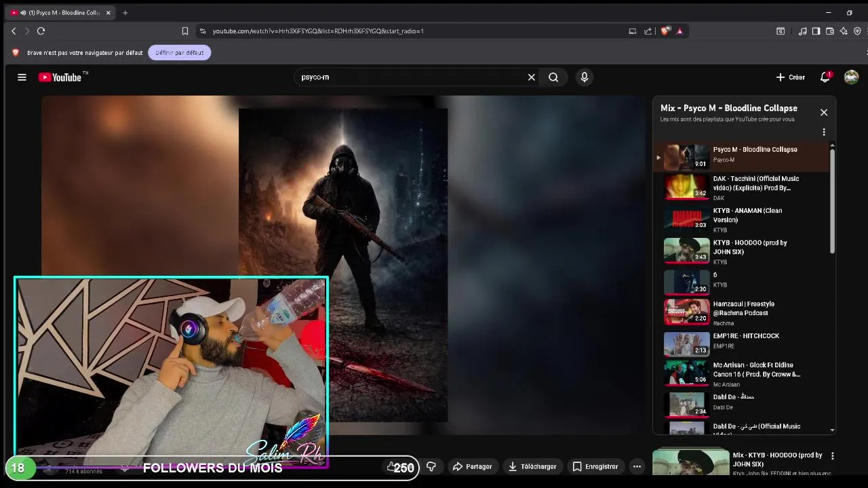Image resolution: width=868 pixels, height=488 pixels.
Task: Open site settings icon next to URL
Action: [x=202, y=31]
